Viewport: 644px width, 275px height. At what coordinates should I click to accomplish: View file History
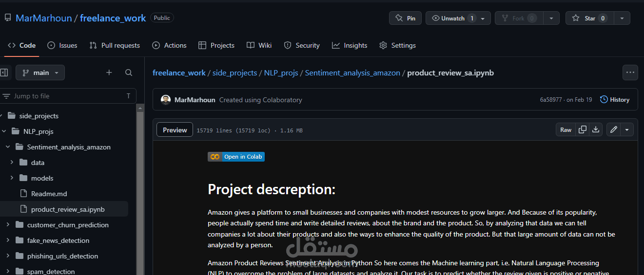click(615, 100)
